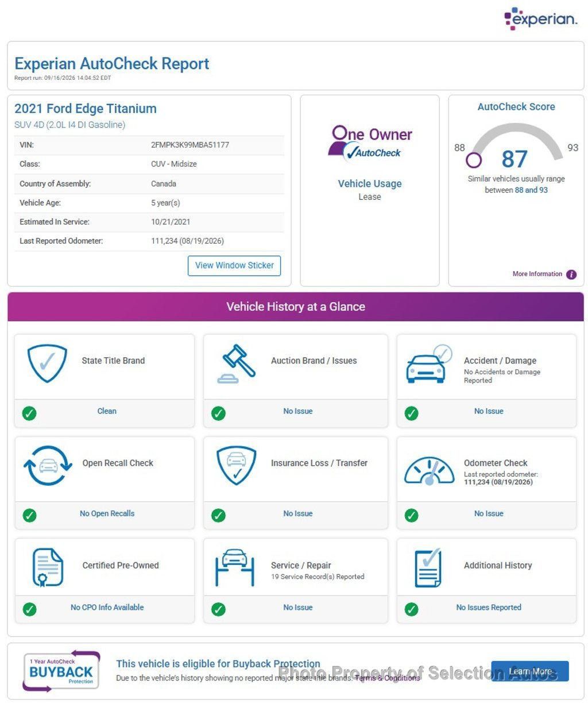Click the SUV 4D (2.0L I4 DI Gasoline) subtitle
Screen dimensions: 588x704
point(70,125)
